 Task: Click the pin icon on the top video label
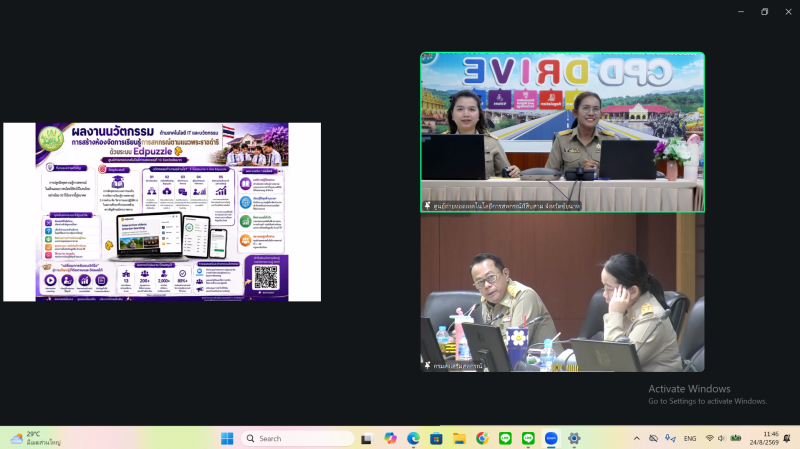click(x=428, y=206)
